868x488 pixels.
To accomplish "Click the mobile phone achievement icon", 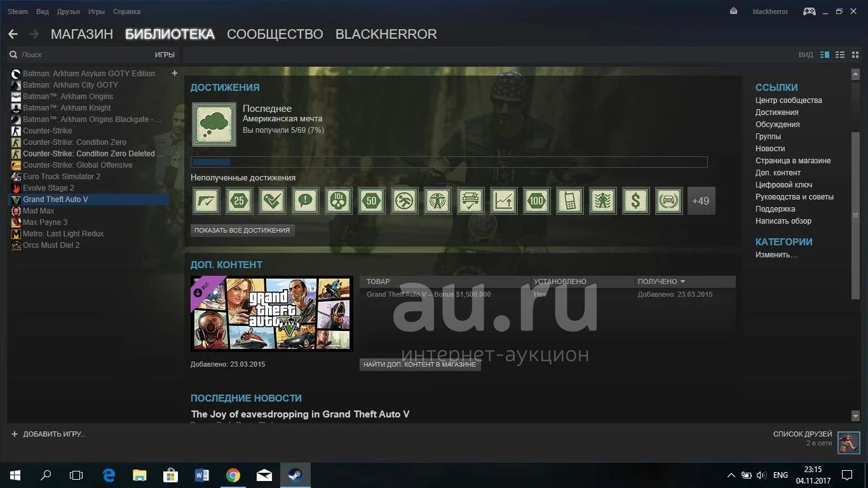I will coord(570,201).
